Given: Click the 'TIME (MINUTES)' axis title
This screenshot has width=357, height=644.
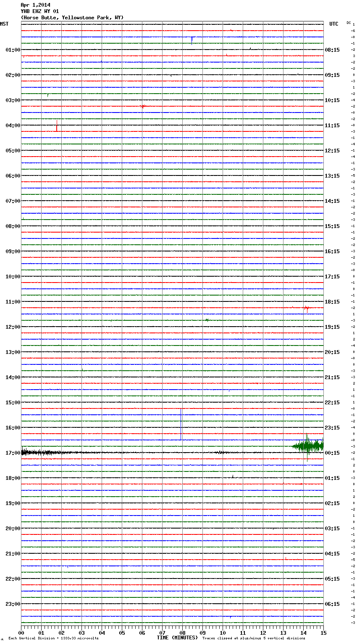Looking at the screenshot, I should coord(177,638).
